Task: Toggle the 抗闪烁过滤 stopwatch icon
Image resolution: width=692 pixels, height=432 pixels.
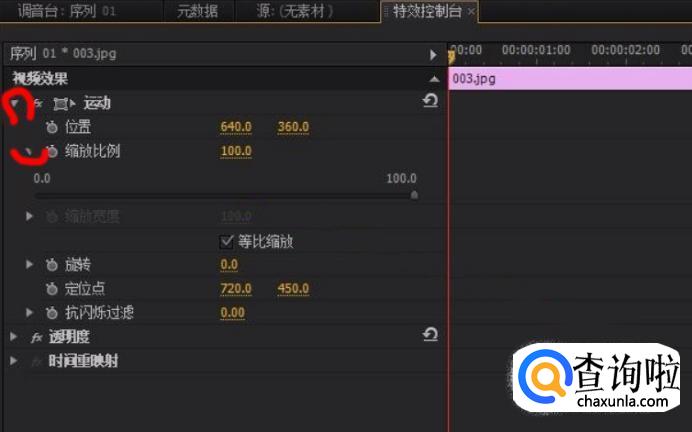Action: pos(52,313)
